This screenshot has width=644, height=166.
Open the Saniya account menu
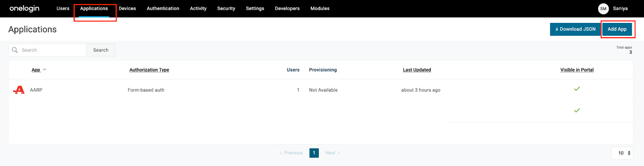(x=620, y=8)
